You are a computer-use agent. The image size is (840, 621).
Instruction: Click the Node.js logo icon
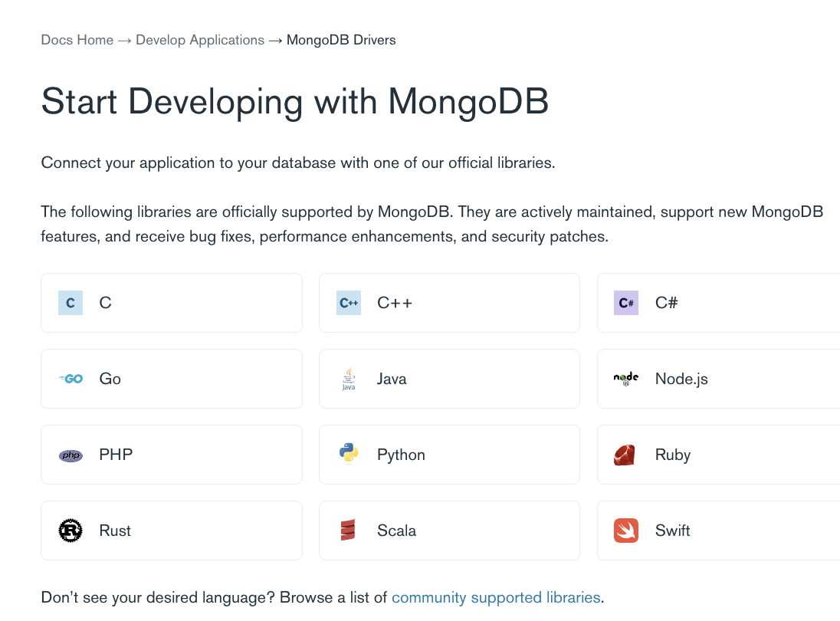pos(625,379)
